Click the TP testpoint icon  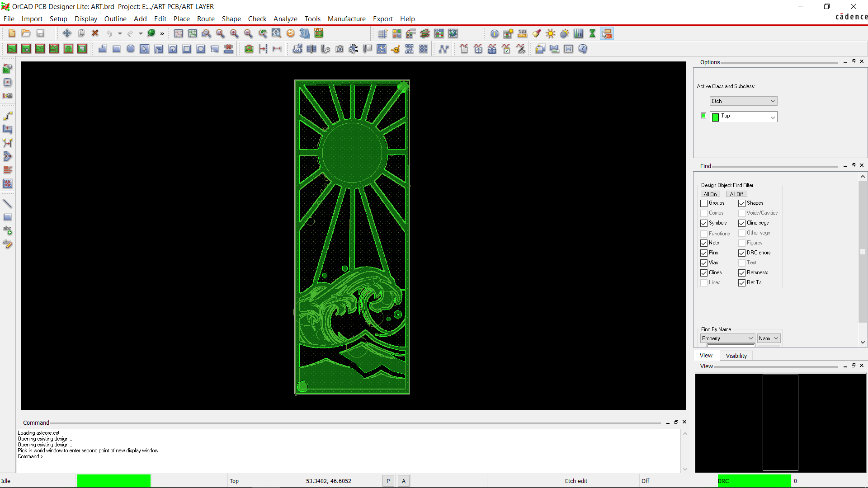[x=396, y=49]
